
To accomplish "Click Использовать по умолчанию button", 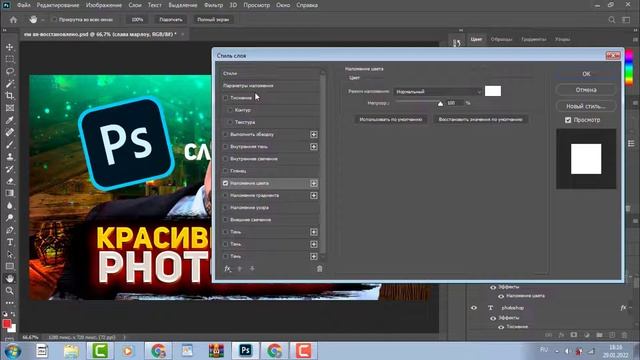I will coord(391,120).
